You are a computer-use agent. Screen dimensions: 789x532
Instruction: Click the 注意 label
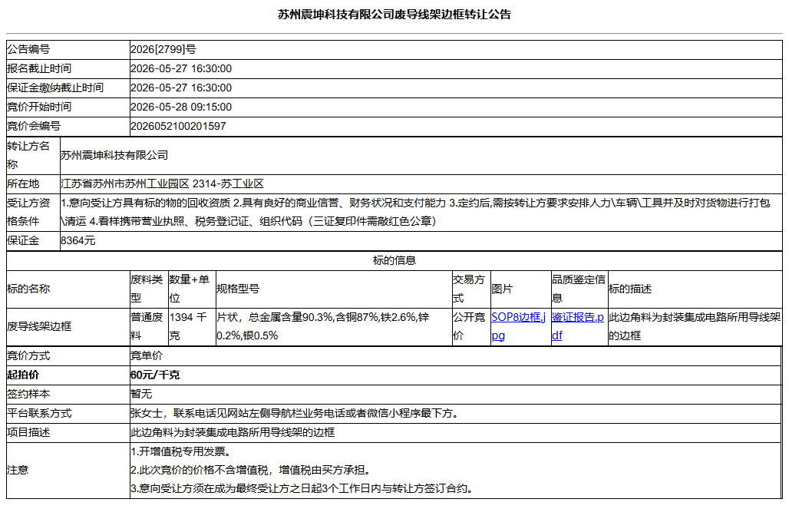[18, 470]
